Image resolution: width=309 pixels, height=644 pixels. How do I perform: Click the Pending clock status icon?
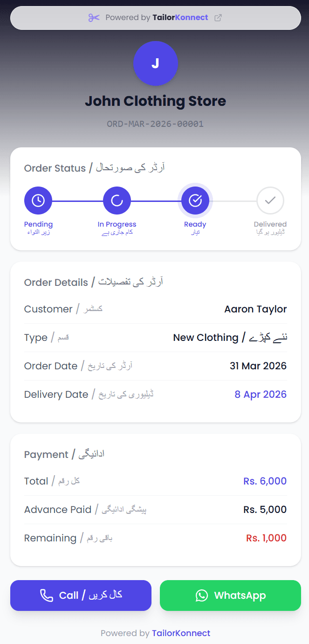tap(38, 200)
